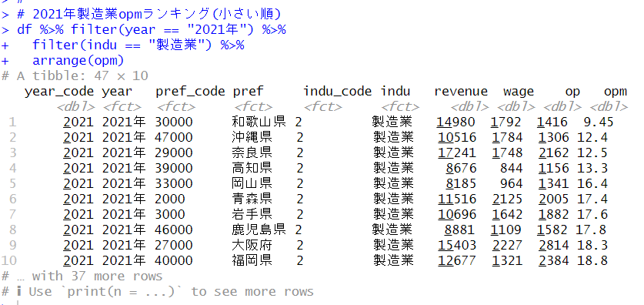Click the wage value 844

click(512, 168)
